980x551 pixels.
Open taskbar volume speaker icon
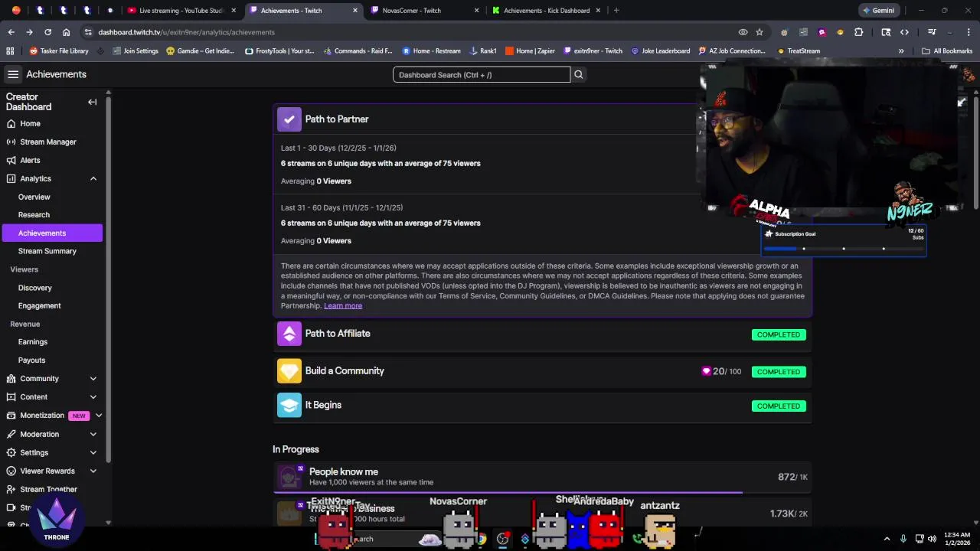pyautogui.click(x=932, y=539)
